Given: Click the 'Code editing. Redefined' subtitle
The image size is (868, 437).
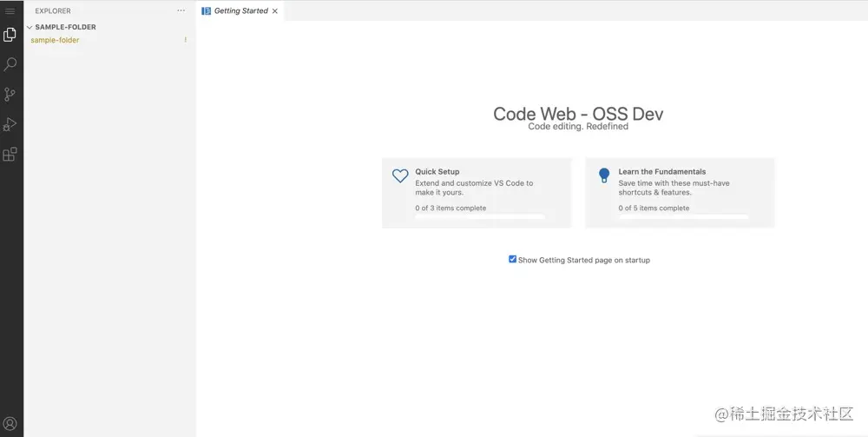Looking at the screenshot, I should coord(578,126).
